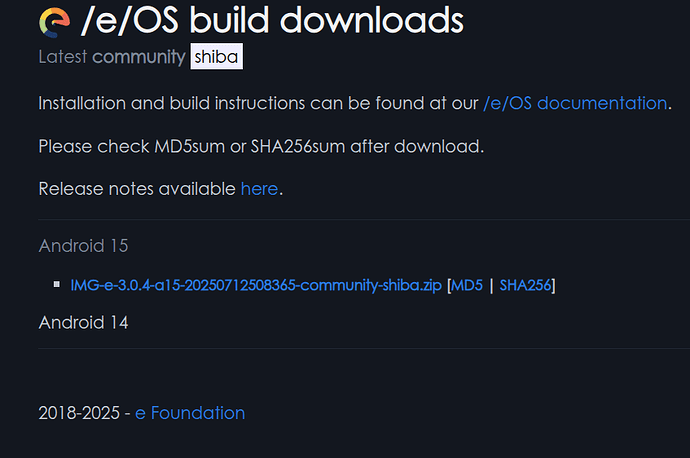Click the bold "community" word in the subtitle
Screen dimensions: 690x458
point(139,57)
